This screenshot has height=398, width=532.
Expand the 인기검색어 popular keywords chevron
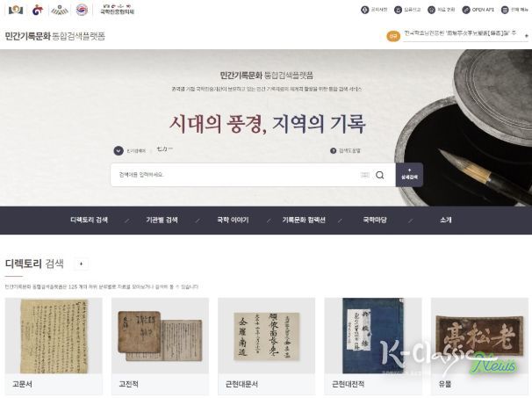coord(119,150)
